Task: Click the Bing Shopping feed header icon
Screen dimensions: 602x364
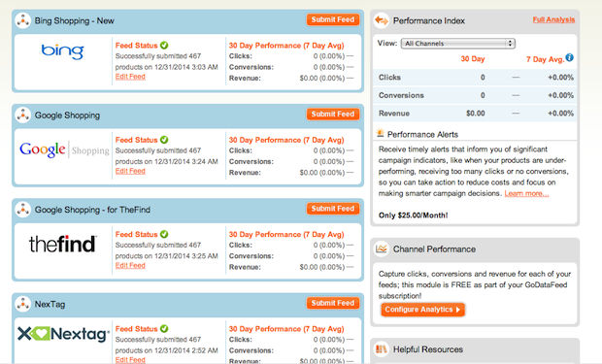Action: 23,20
